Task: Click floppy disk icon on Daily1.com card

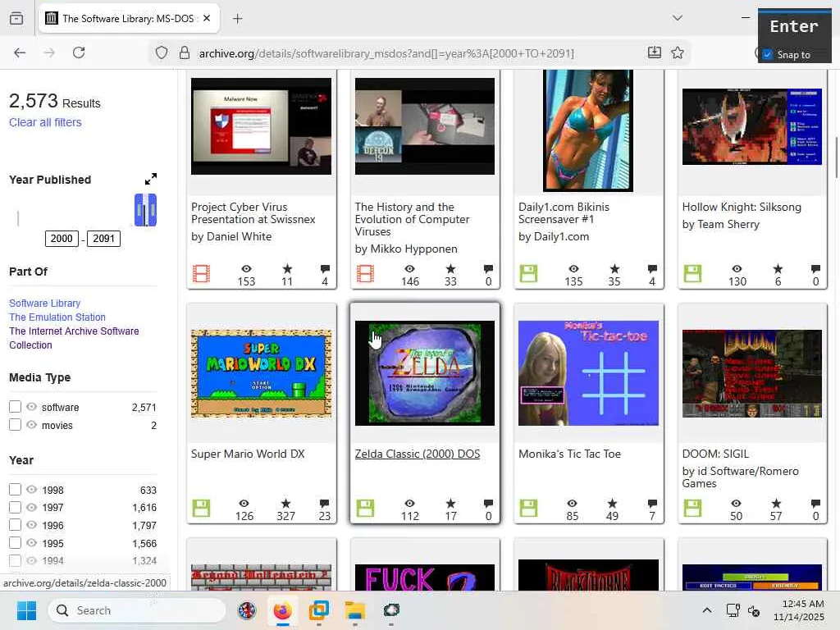Action: point(528,274)
